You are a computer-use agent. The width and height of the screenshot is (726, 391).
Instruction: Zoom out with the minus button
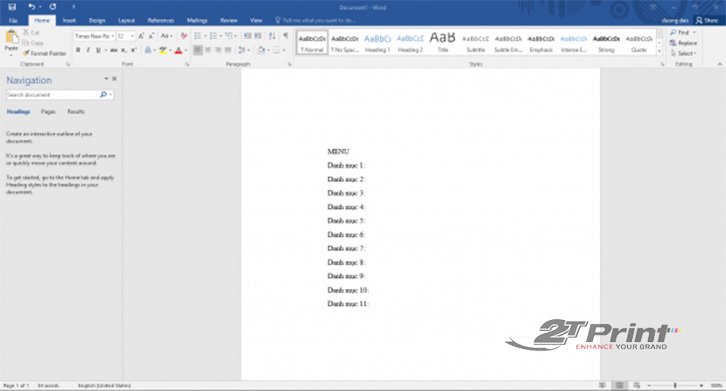pyautogui.click(x=649, y=385)
